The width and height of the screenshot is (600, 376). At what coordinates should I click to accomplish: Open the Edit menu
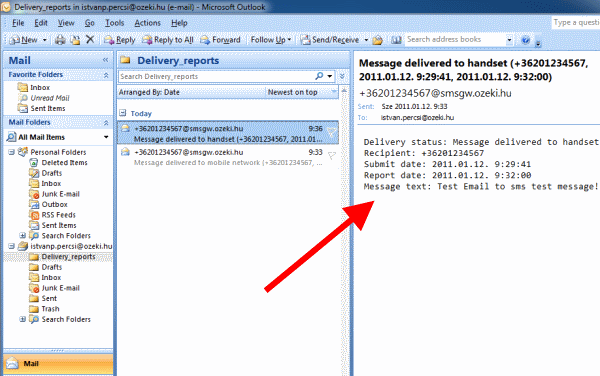point(41,23)
